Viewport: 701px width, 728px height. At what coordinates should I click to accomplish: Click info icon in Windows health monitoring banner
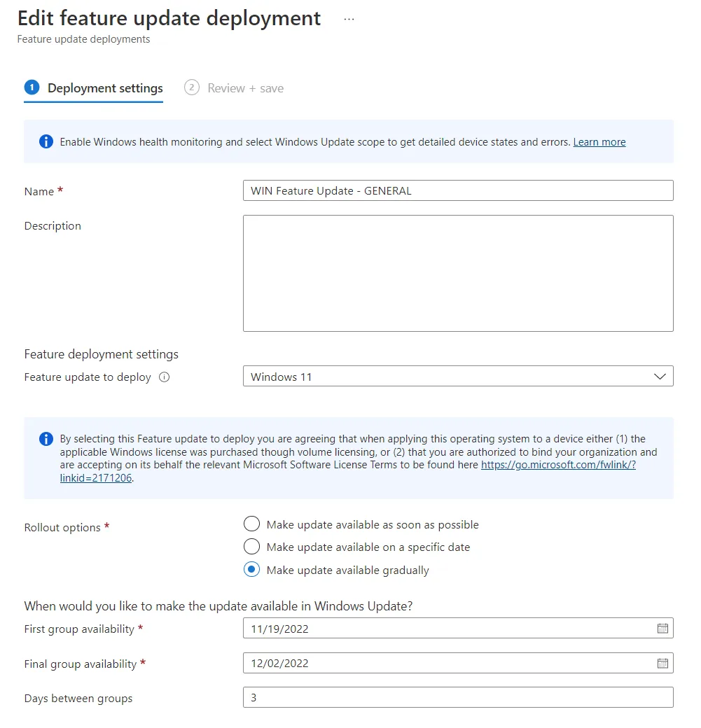click(46, 141)
